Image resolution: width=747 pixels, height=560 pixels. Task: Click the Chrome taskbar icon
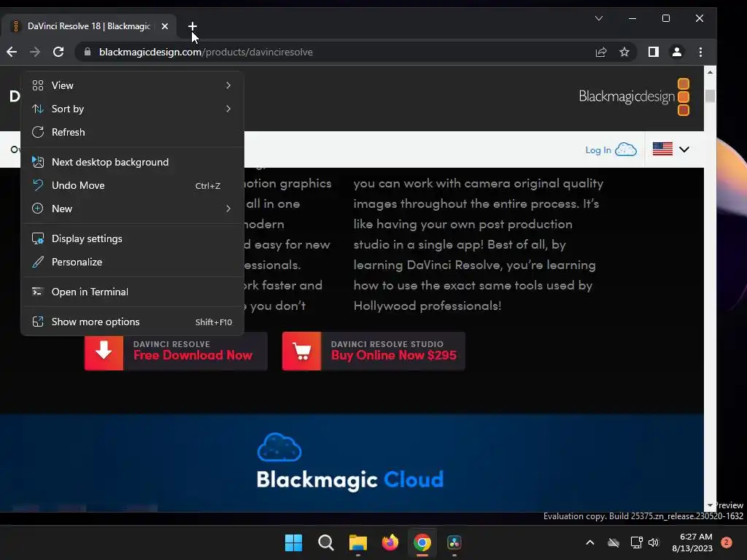pyautogui.click(x=422, y=542)
